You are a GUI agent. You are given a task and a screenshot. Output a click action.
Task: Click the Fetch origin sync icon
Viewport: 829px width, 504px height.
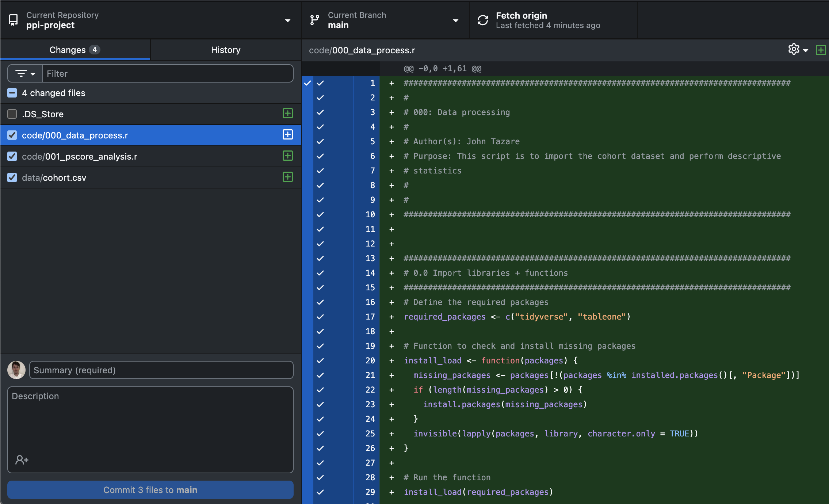[x=483, y=20]
